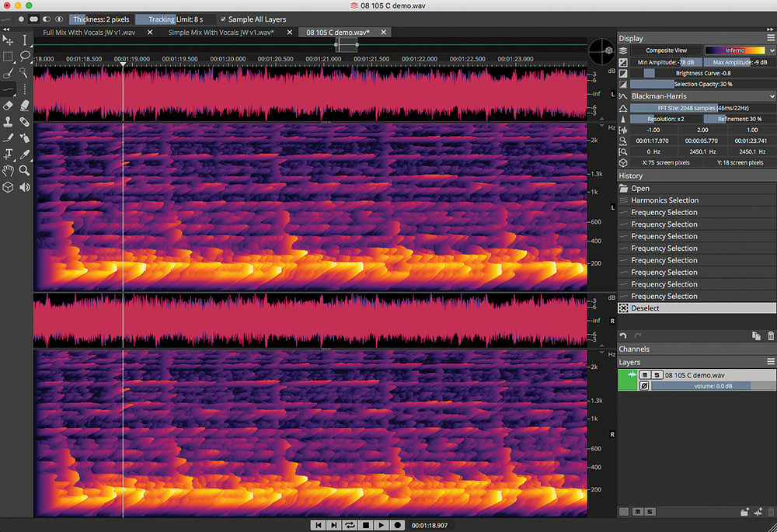Activate the Hand pan tool
Viewport: 777px width, 532px height.
pos(8,171)
